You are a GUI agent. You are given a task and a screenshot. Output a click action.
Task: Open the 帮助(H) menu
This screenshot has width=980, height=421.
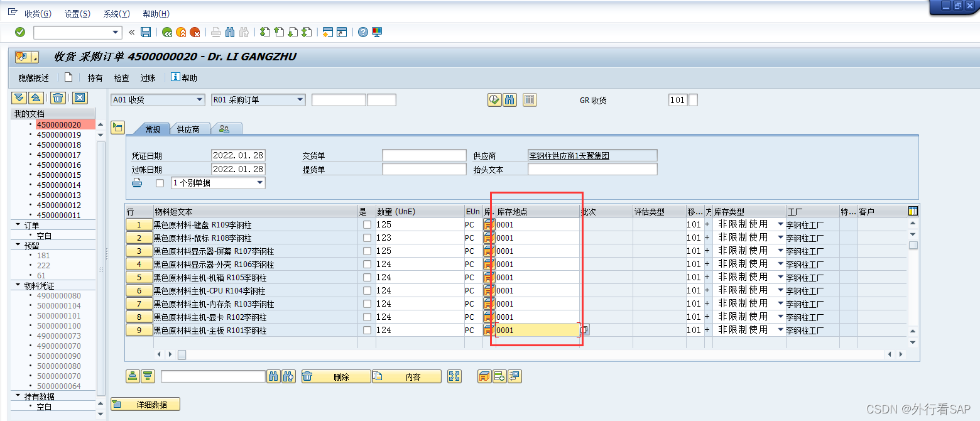click(x=156, y=14)
